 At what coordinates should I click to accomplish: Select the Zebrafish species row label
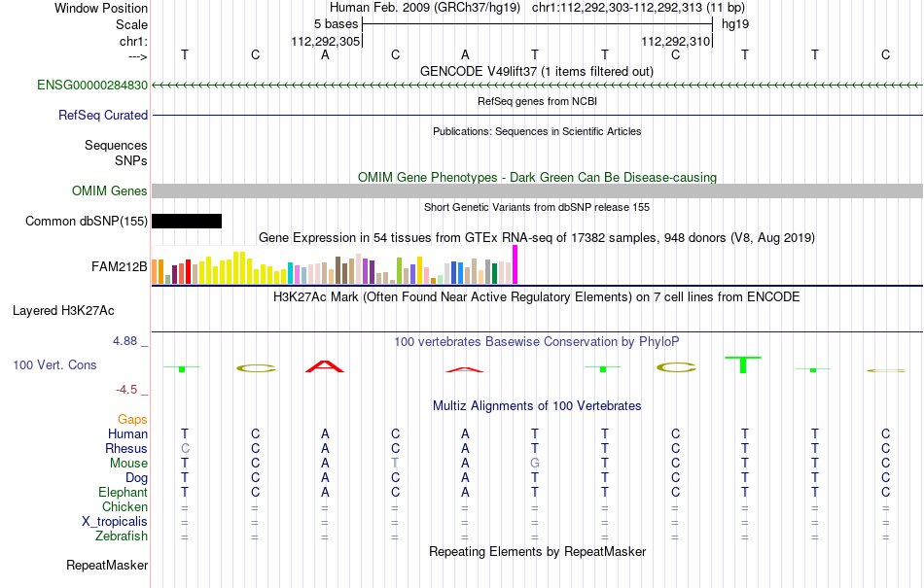(x=122, y=536)
